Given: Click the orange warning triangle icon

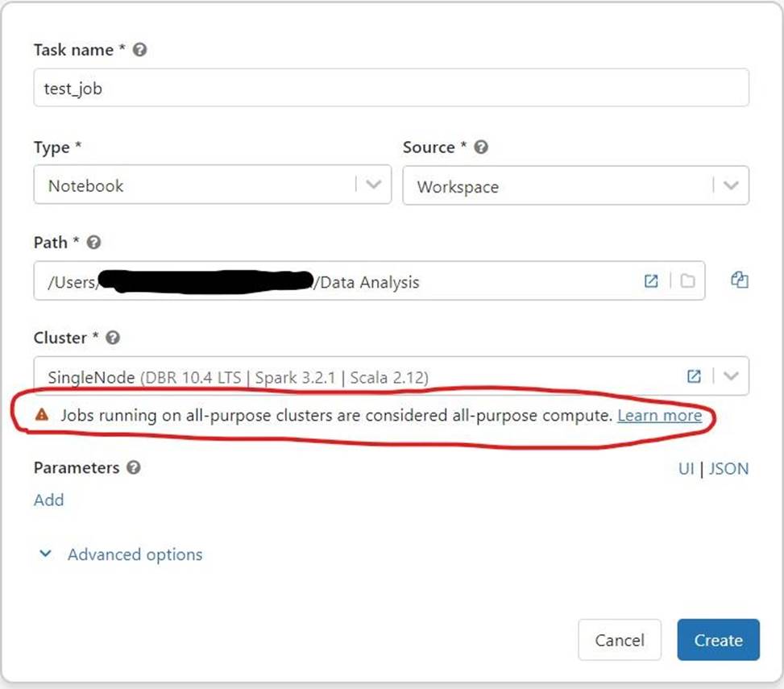Looking at the screenshot, I should click(42, 416).
